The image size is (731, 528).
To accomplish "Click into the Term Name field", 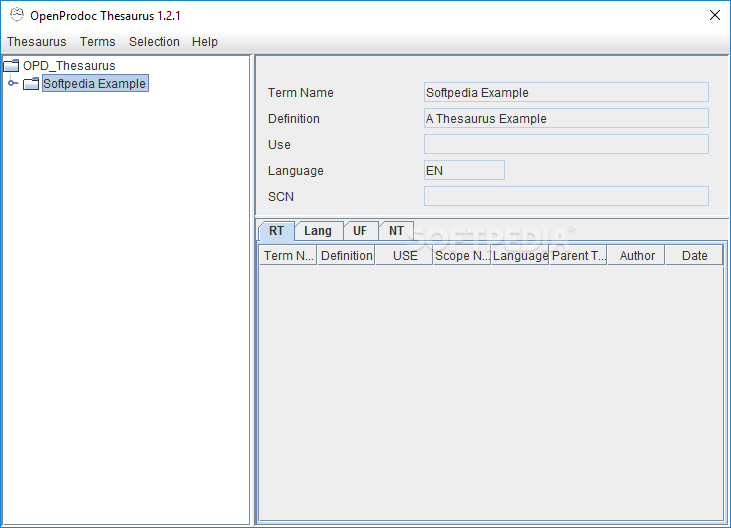I will point(566,92).
